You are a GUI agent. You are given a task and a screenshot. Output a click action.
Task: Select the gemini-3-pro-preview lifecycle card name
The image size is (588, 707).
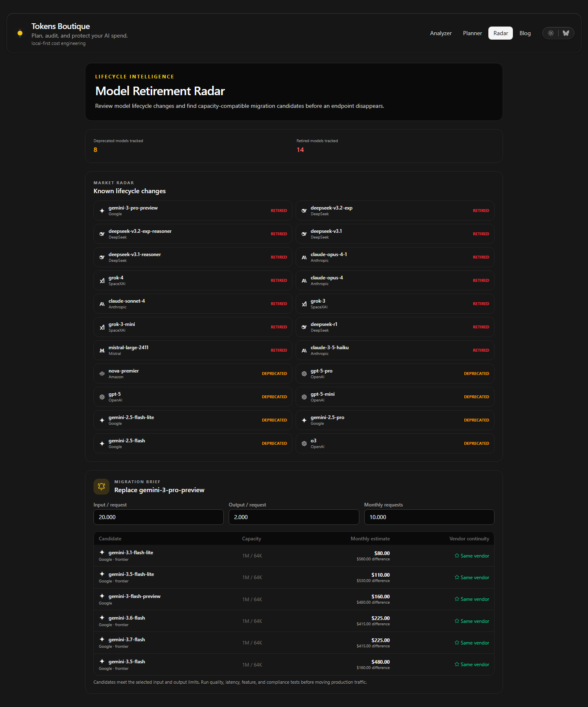click(x=133, y=208)
